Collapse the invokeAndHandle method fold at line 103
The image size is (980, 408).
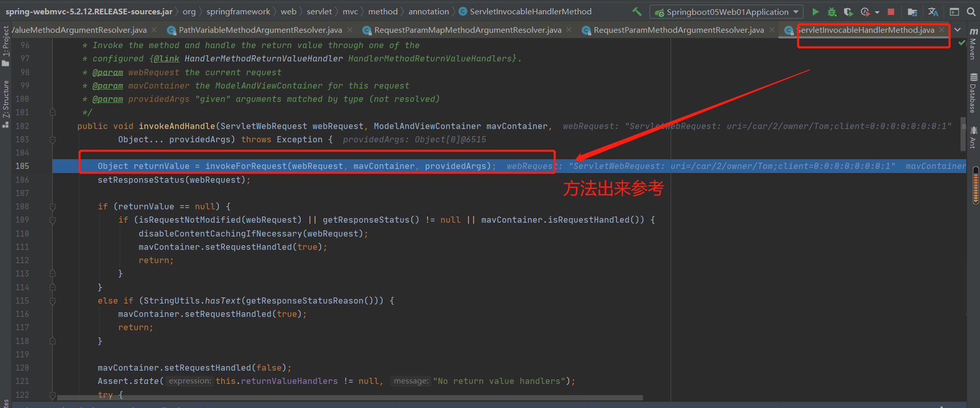point(53,139)
